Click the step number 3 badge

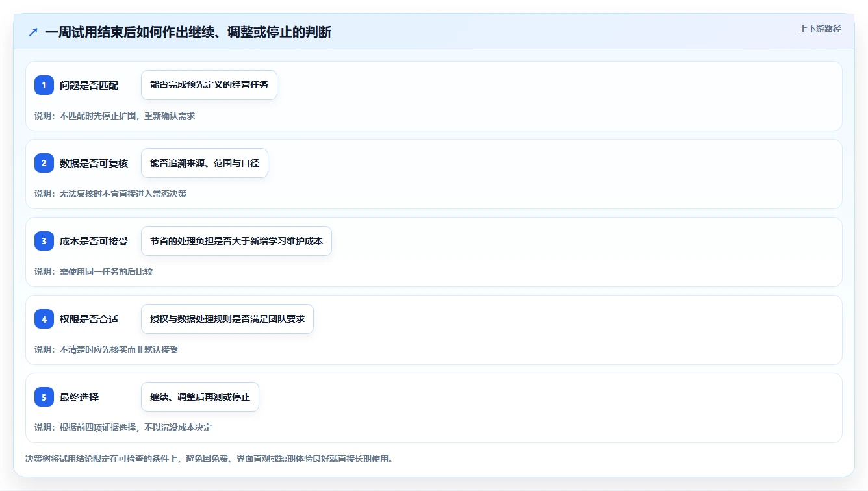click(44, 241)
